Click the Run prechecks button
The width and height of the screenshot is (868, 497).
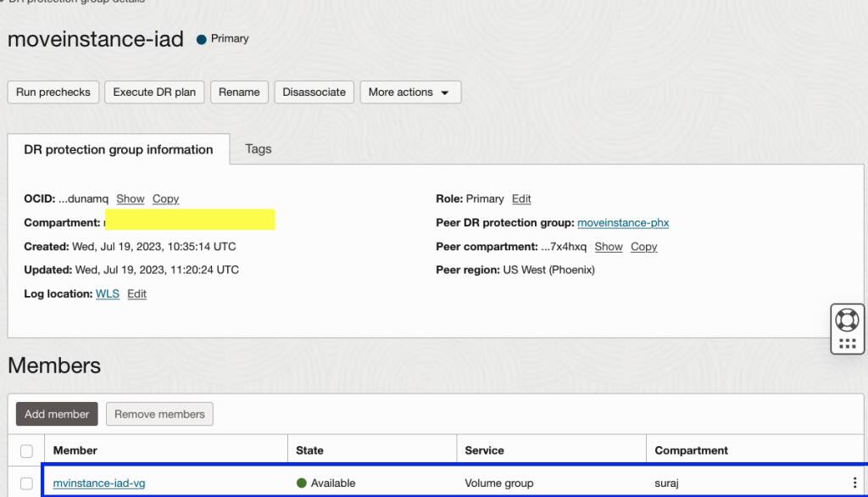[x=53, y=92]
